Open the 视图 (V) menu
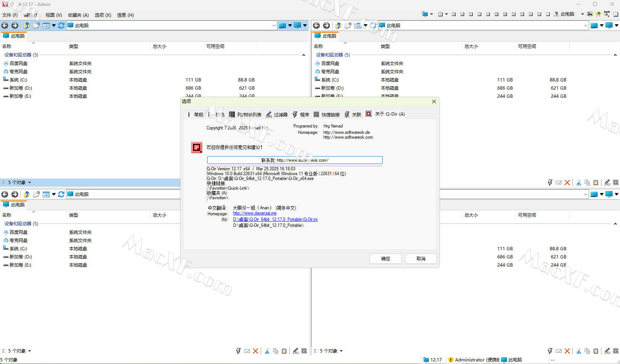The height and width of the screenshot is (364, 620). pyautogui.click(x=54, y=15)
